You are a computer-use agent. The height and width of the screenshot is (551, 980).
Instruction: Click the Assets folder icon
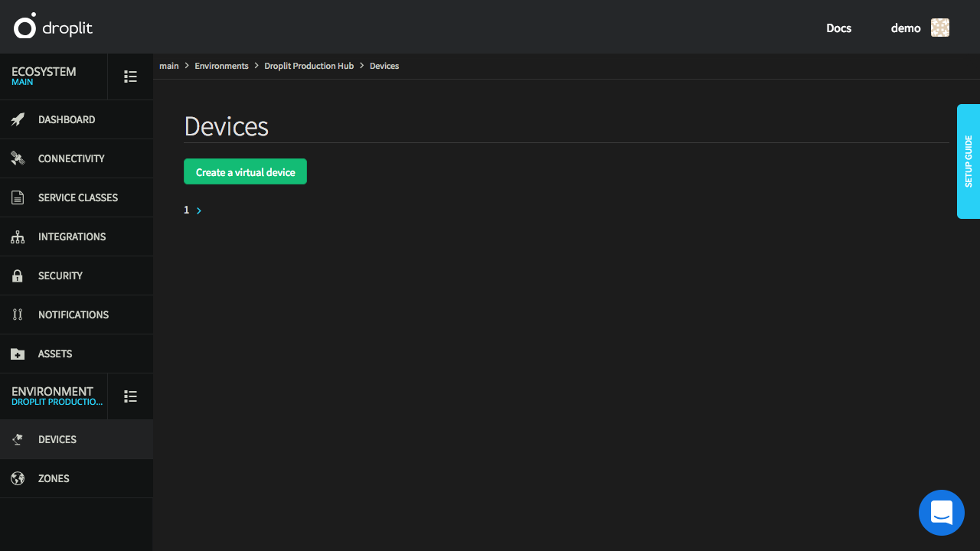[x=18, y=354]
